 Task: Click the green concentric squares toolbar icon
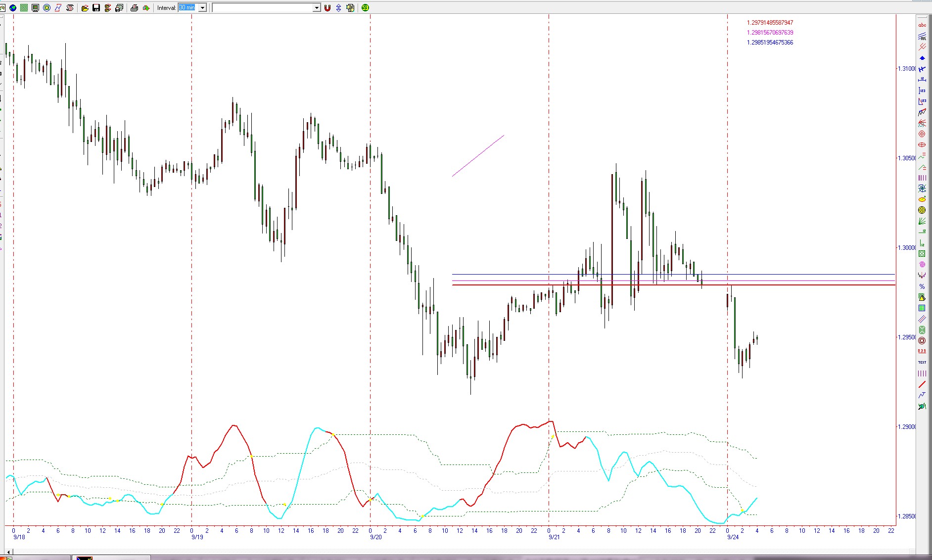(x=24, y=8)
